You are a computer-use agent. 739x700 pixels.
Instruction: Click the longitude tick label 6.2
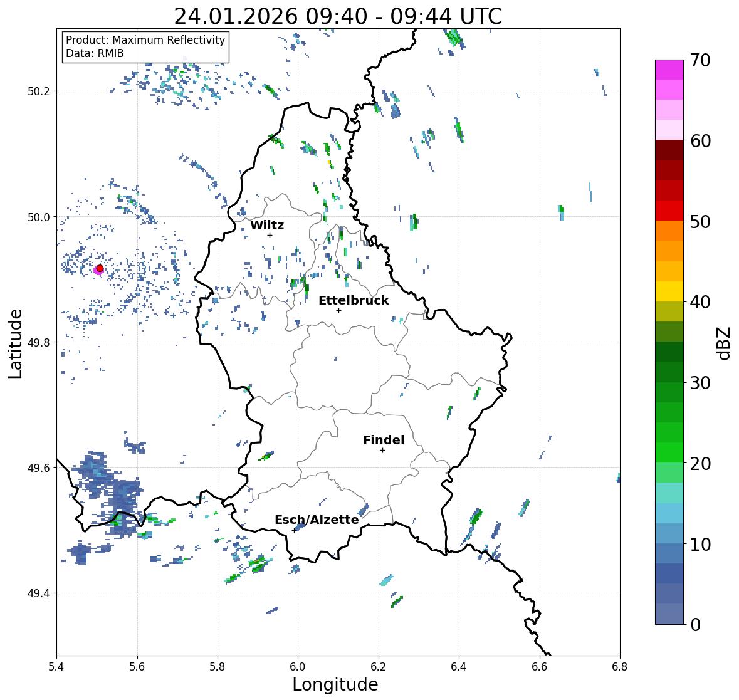coord(379,667)
